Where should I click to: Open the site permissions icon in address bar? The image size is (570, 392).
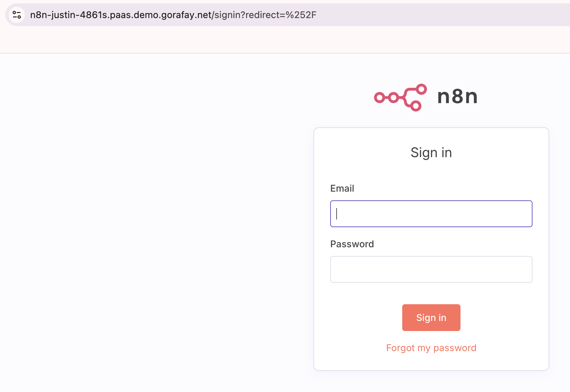click(x=17, y=14)
